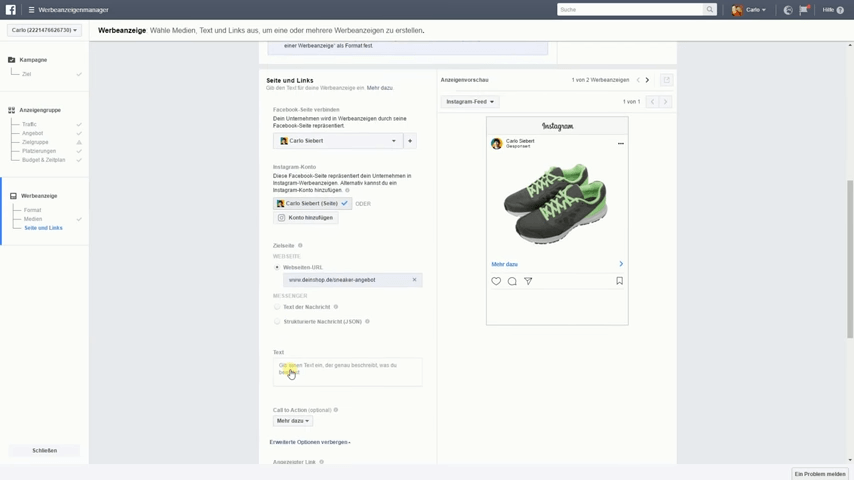Open the Mehr dazu call-to-action dropdown
The height and width of the screenshot is (480, 854).
(293, 421)
